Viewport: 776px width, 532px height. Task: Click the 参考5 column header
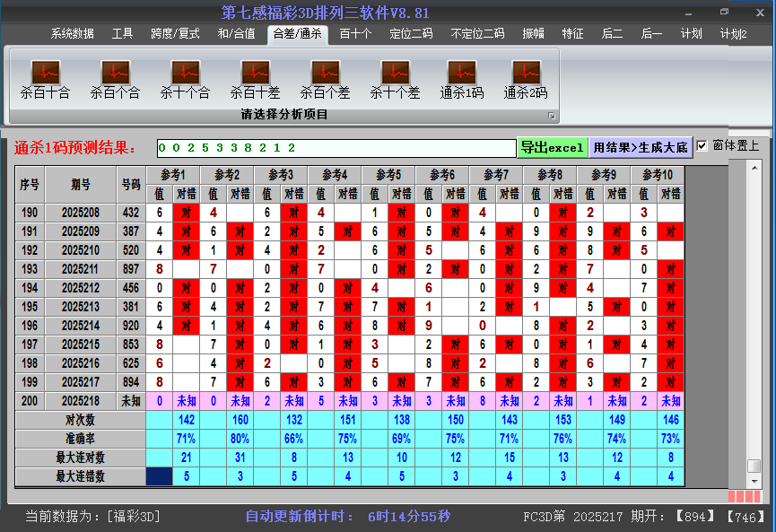click(388, 175)
